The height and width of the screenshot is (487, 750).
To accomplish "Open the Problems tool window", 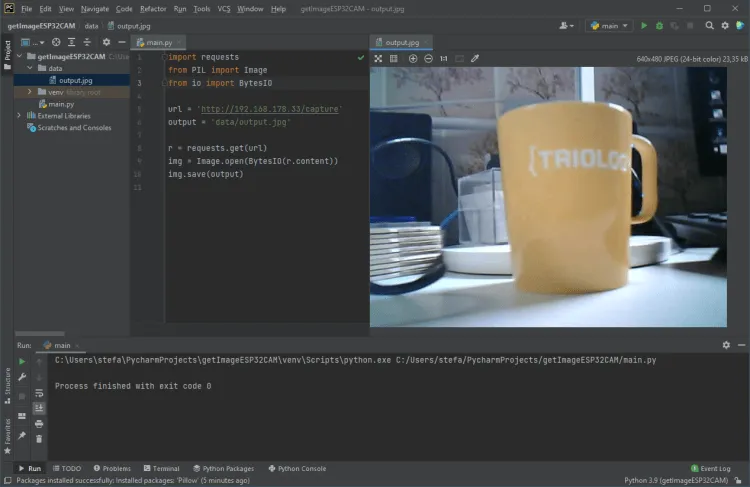I will tap(112, 468).
